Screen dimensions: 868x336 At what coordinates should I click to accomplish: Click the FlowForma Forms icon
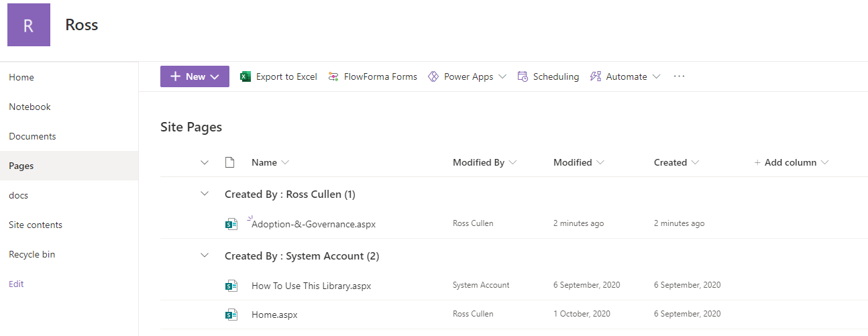[x=333, y=76]
